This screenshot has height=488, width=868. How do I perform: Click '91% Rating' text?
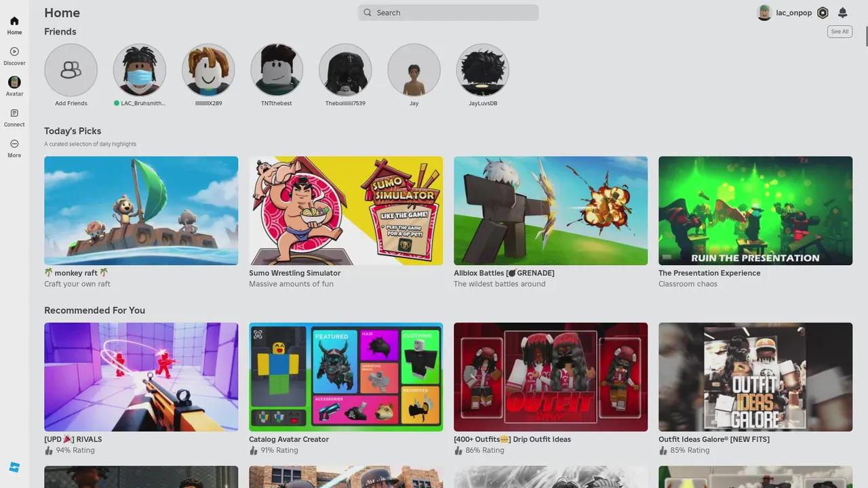coord(279,450)
